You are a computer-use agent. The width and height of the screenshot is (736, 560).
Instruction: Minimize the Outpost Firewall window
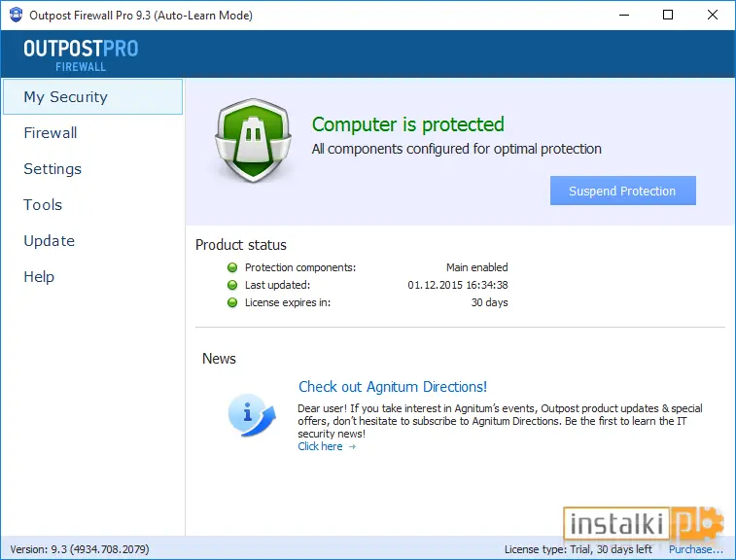point(624,15)
